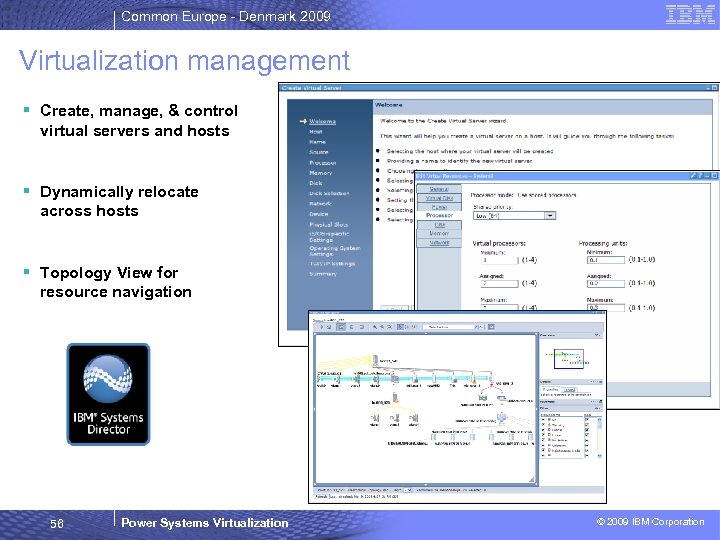Open Disk selection step in wizard sidebar
720x540 pixels.
[x=329, y=193]
